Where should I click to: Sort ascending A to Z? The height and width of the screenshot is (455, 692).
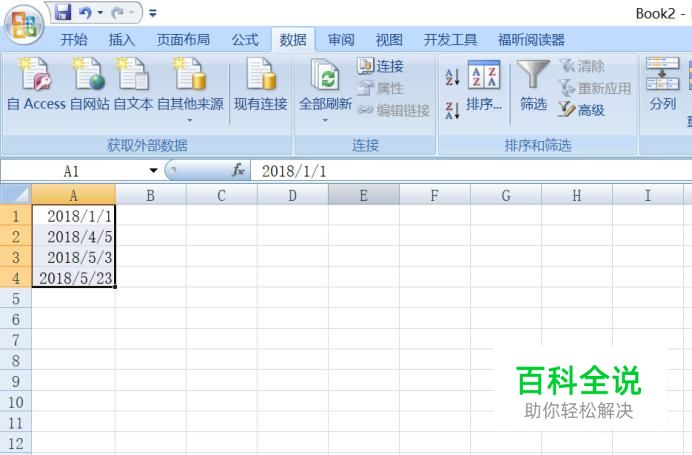452,77
